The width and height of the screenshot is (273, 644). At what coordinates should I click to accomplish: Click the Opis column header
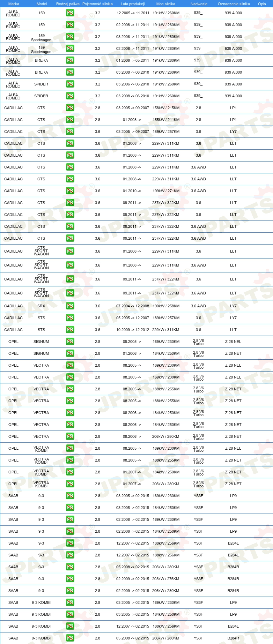click(x=262, y=4)
